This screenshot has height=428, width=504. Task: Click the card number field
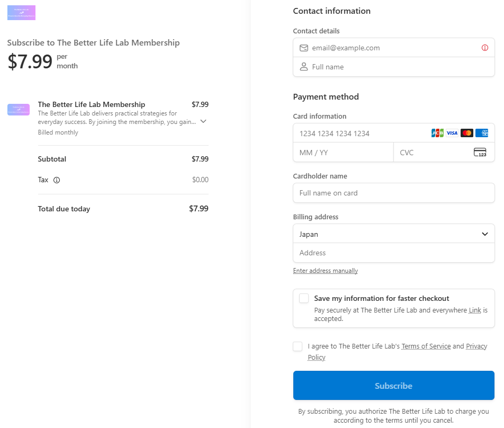360,133
